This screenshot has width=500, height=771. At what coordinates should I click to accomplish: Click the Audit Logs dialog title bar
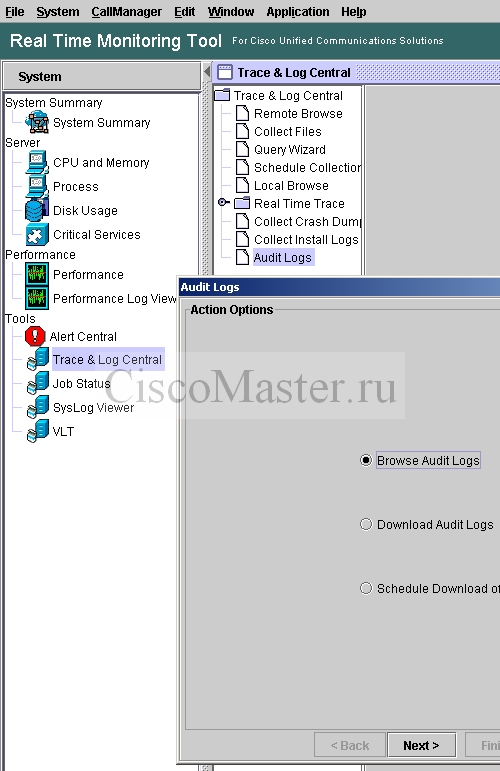[339, 287]
